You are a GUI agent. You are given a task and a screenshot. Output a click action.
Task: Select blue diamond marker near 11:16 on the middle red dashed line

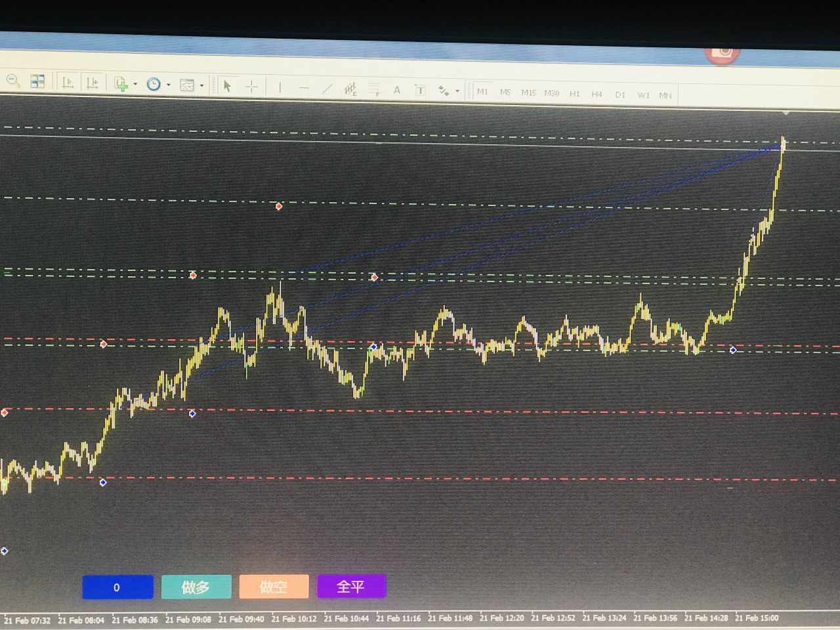[x=374, y=346]
